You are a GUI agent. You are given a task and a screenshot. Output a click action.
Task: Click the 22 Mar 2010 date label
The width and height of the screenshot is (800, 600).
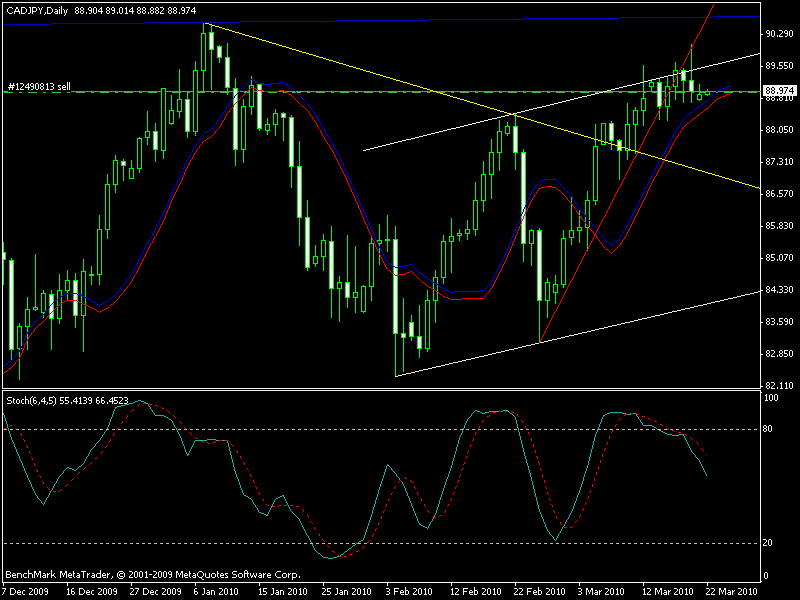click(x=732, y=592)
